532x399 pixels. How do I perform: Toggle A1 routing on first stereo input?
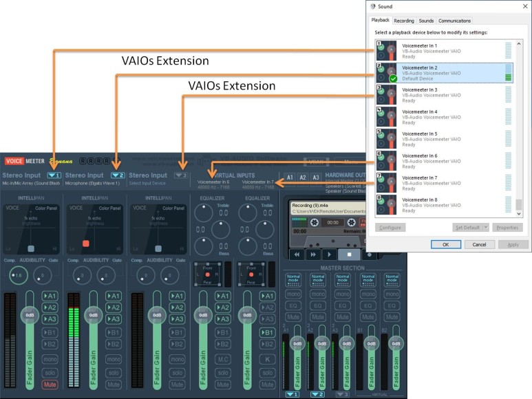(50, 296)
